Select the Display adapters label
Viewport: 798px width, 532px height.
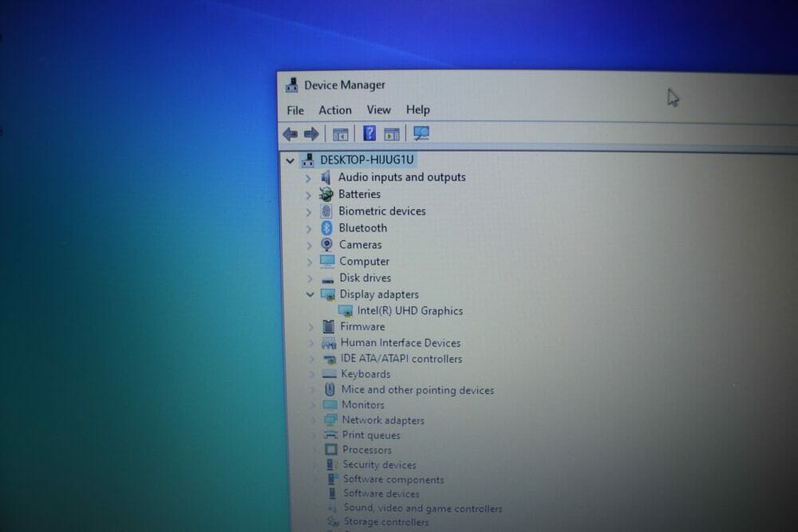point(379,294)
